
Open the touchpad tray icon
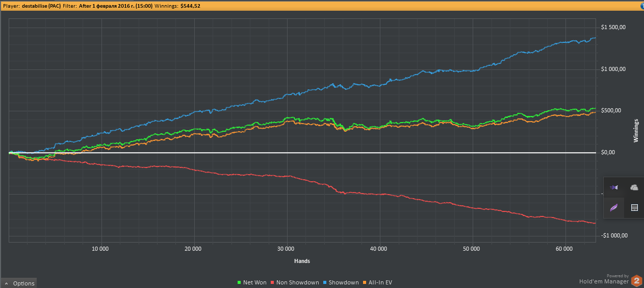coord(635,208)
